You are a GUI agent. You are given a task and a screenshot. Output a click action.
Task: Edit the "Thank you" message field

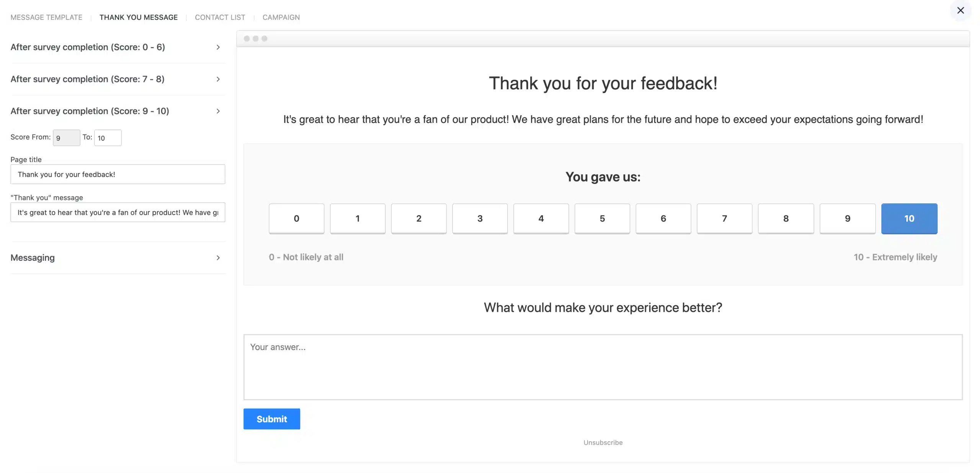point(118,212)
